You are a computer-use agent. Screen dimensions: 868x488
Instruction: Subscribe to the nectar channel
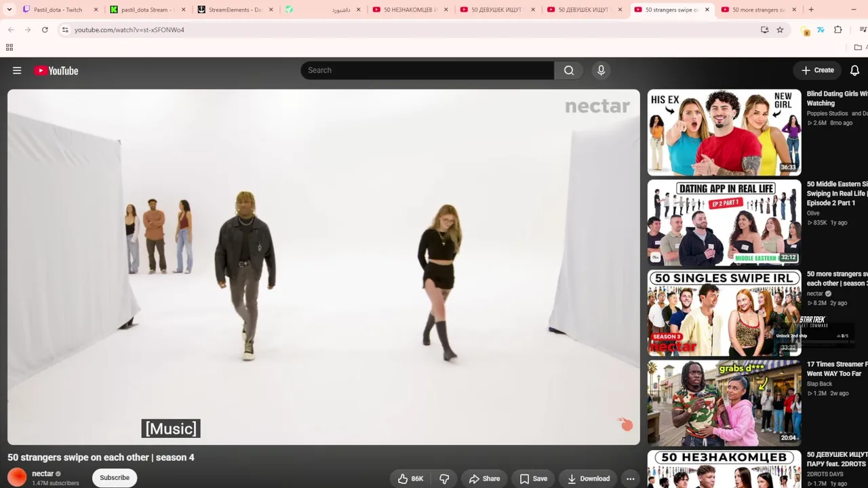[x=115, y=478]
